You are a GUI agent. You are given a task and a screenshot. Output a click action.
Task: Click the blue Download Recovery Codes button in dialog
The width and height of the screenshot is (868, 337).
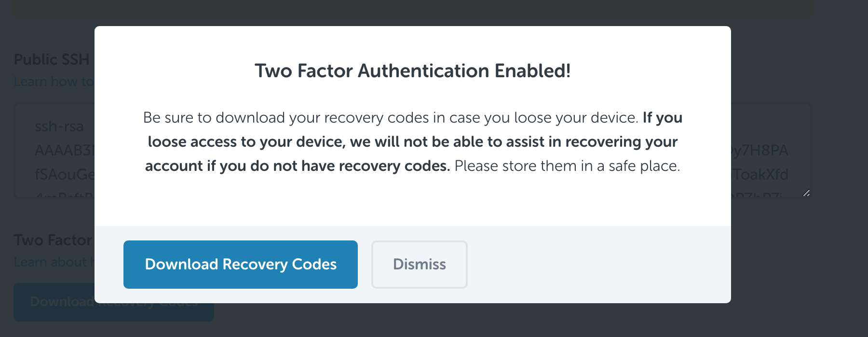click(240, 265)
